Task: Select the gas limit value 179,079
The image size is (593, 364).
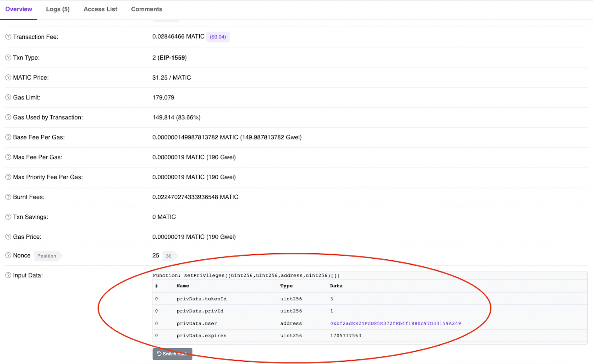Action: tap(163, 97)
